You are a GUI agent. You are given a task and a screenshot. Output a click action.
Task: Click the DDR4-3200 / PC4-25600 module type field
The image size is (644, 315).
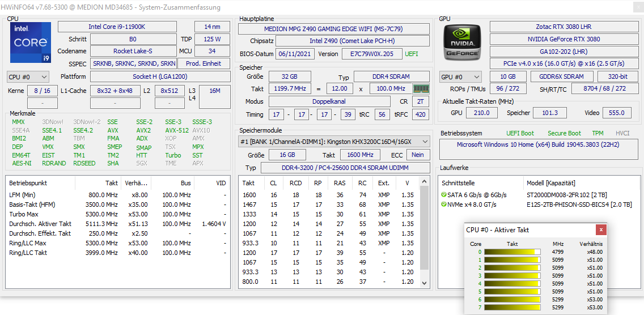click(345, 168)
